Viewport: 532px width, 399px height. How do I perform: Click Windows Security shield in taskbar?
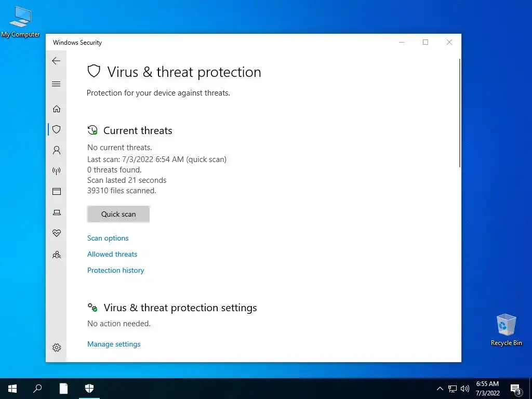tap(89, 389)
